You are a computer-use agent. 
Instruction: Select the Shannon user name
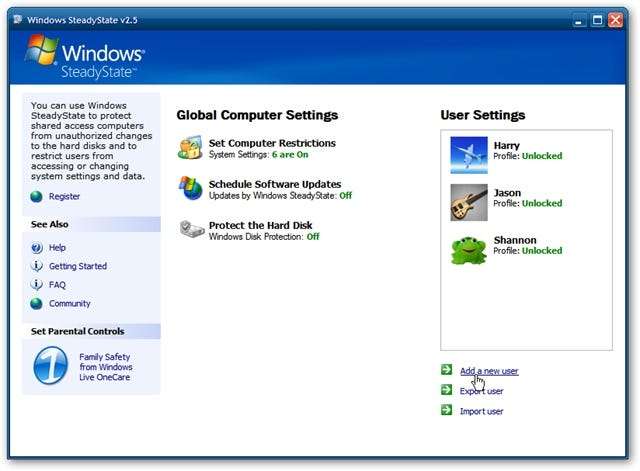tap(515, 240)
